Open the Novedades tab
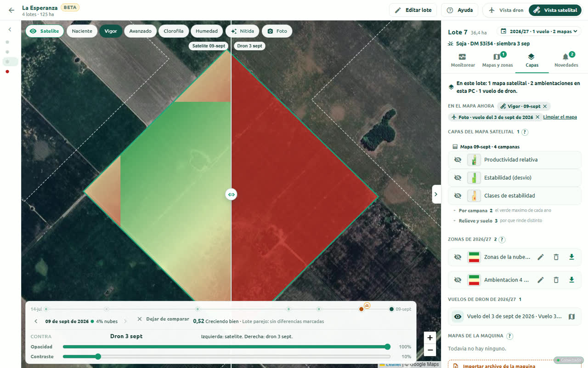588x368 pixels. point(566,61)
